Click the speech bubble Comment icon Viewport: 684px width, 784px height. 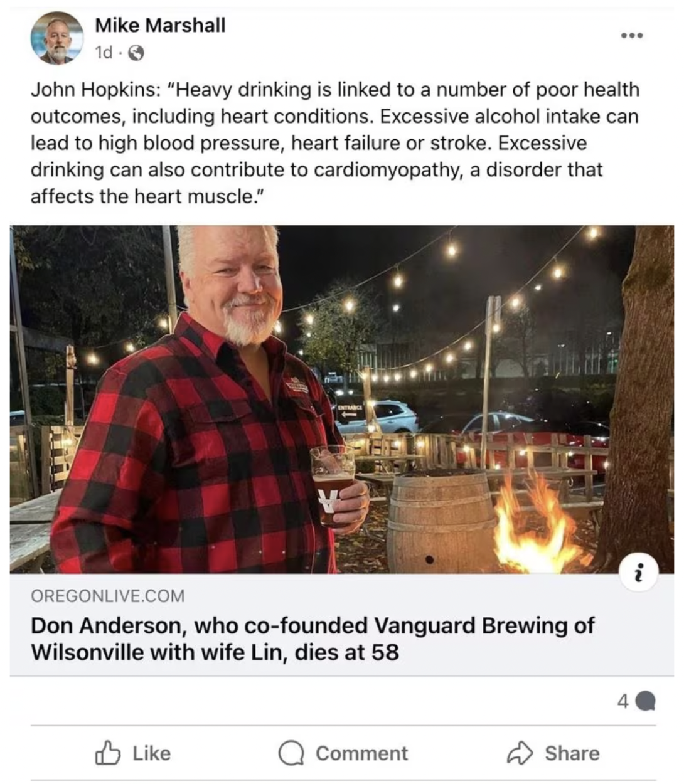[x=291, y=754]
